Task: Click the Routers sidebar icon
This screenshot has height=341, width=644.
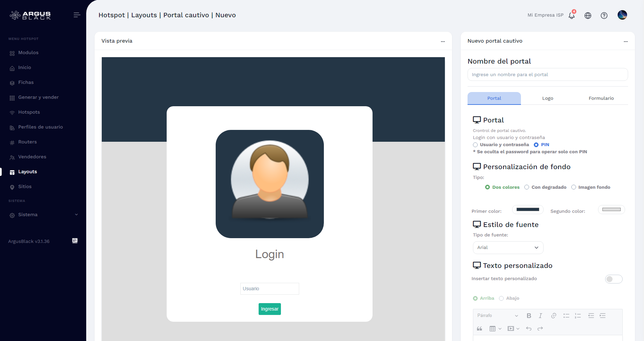Action: 12,142
